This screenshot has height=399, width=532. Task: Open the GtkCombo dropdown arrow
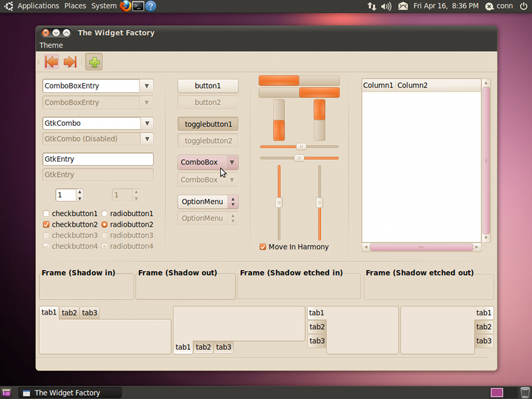[x=146, y=123]
